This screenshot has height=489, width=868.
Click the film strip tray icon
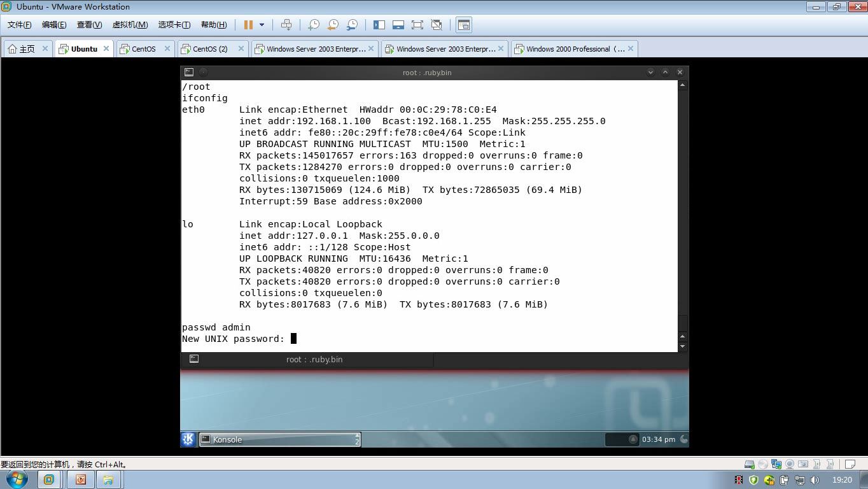pos(739,480)
